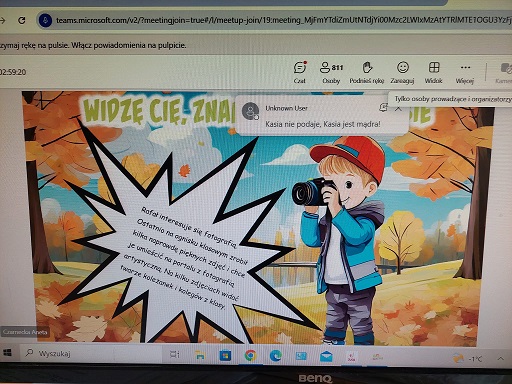Open the Czat panel in Teams

tap(300, 72)
